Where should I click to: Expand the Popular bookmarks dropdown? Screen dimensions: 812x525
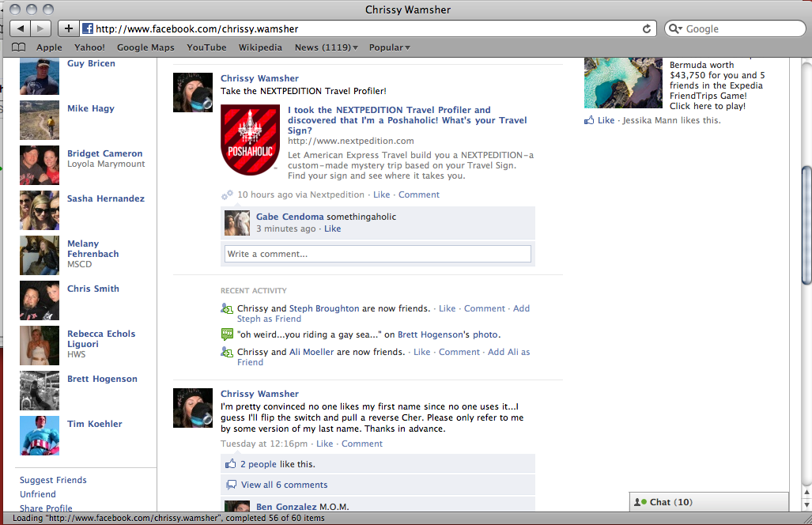click(x=390, y=47)
